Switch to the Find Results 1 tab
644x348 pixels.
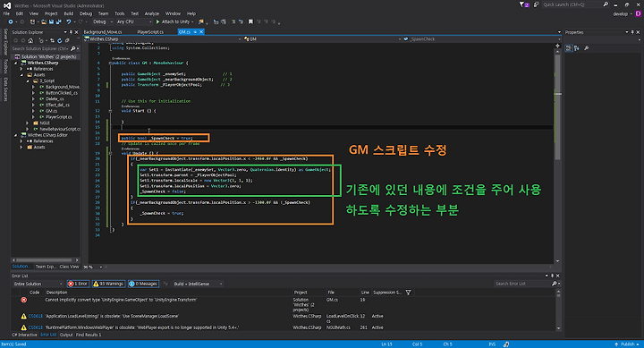tap(89, 335)
